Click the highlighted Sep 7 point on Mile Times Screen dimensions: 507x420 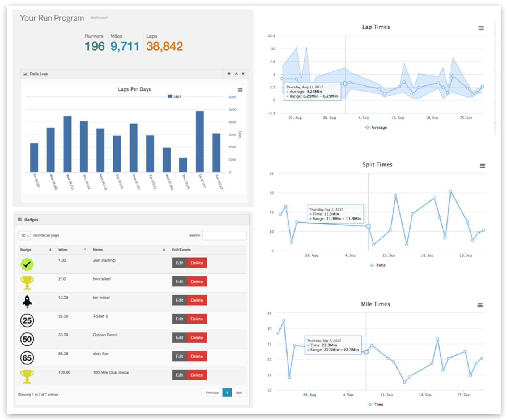pos(366,352)
